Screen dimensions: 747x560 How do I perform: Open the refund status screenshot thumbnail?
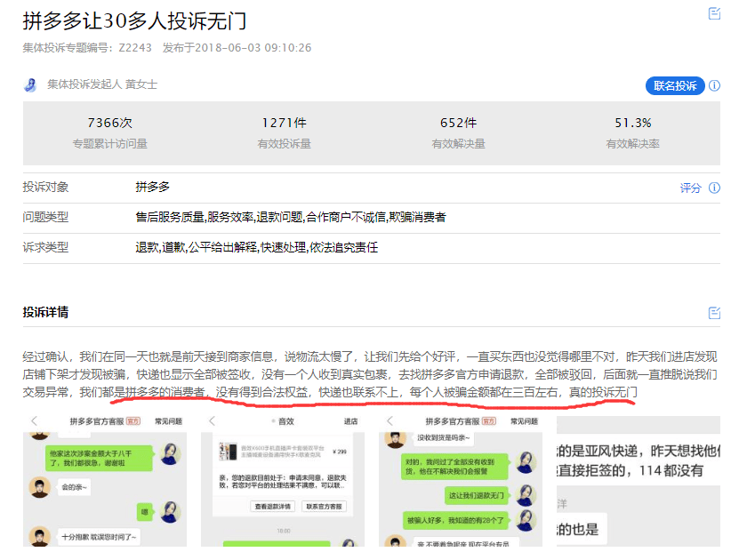click(x=283, y=481)
